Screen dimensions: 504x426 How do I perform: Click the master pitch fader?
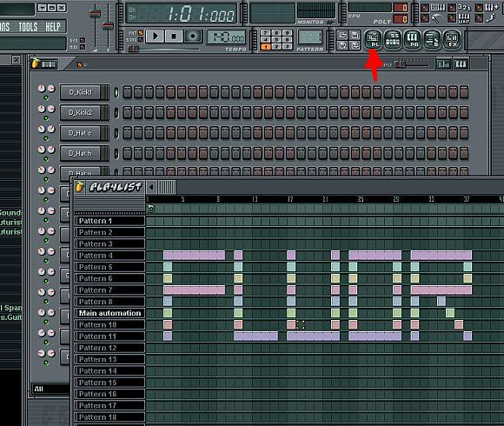(x=108, y=25)
